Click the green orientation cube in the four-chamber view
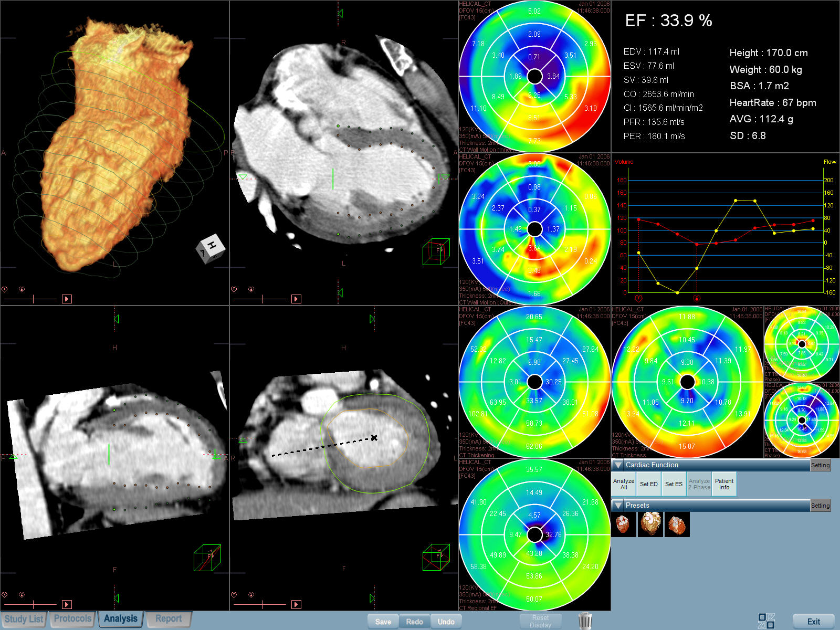Viewport: 840px width, 630px height. (x=436, y=251)
